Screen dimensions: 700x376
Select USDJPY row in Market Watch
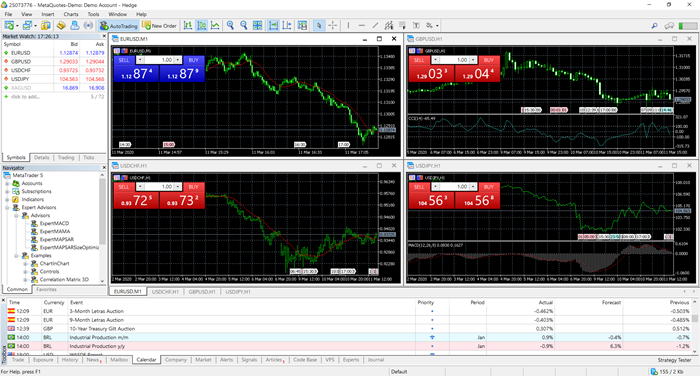(x=54, y=79)
